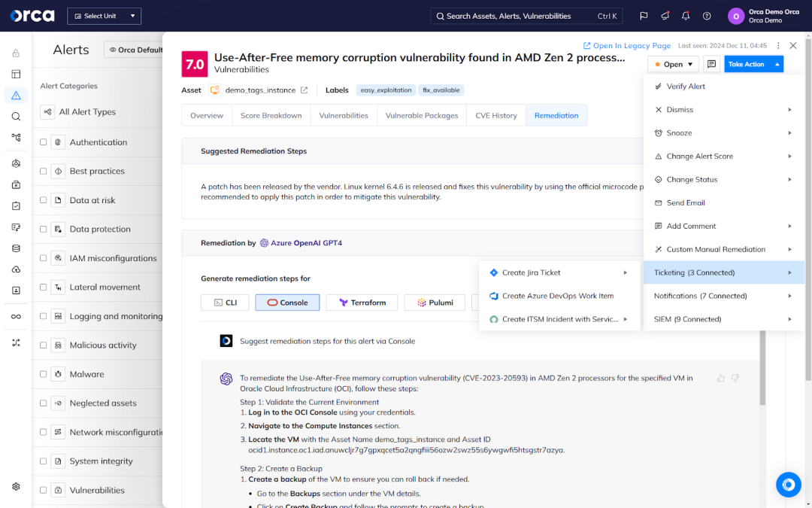This screenshot has width=812, height=508.
Task: Open the announcements megaphone icon
Action: (x=665, y=16)
